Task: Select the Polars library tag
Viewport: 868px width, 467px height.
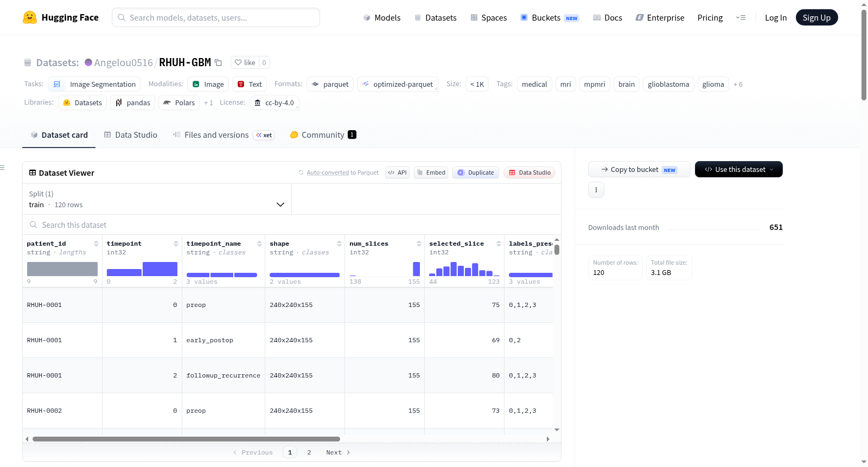Action: pyautogui.click(x=179, y=103)
